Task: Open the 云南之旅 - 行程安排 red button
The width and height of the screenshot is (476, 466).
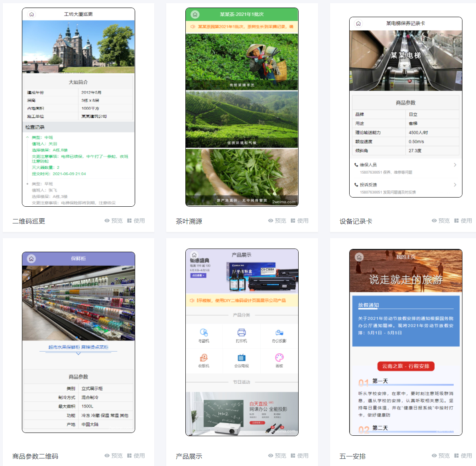Action: pos(405,366)
